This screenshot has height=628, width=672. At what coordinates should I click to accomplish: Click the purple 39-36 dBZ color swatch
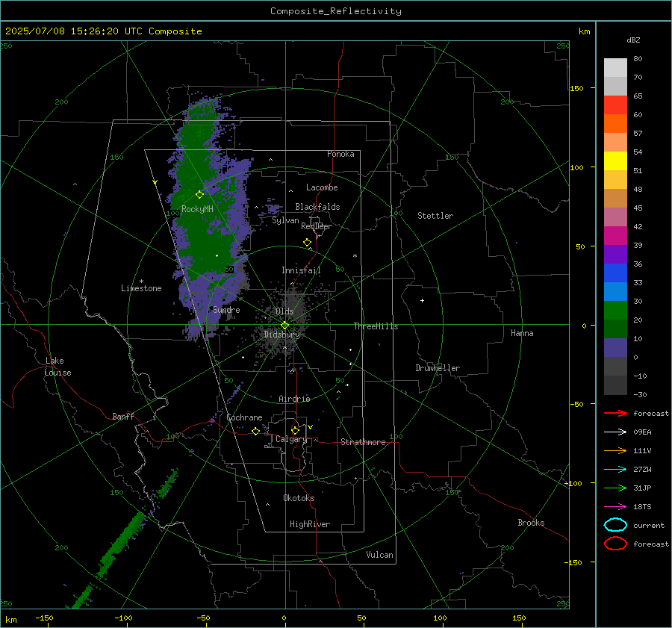point(615,255)
